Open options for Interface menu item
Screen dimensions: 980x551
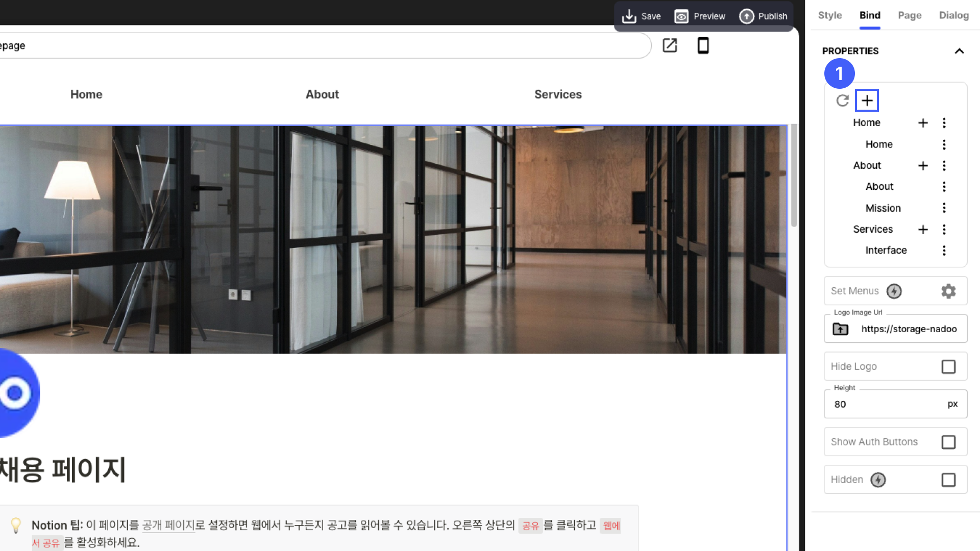pos(944,251)
